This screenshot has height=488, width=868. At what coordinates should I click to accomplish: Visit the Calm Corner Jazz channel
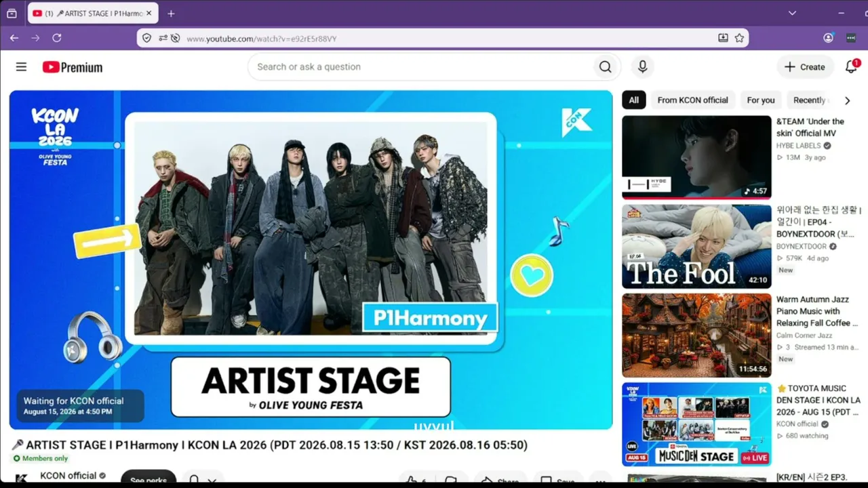point(804,335)
